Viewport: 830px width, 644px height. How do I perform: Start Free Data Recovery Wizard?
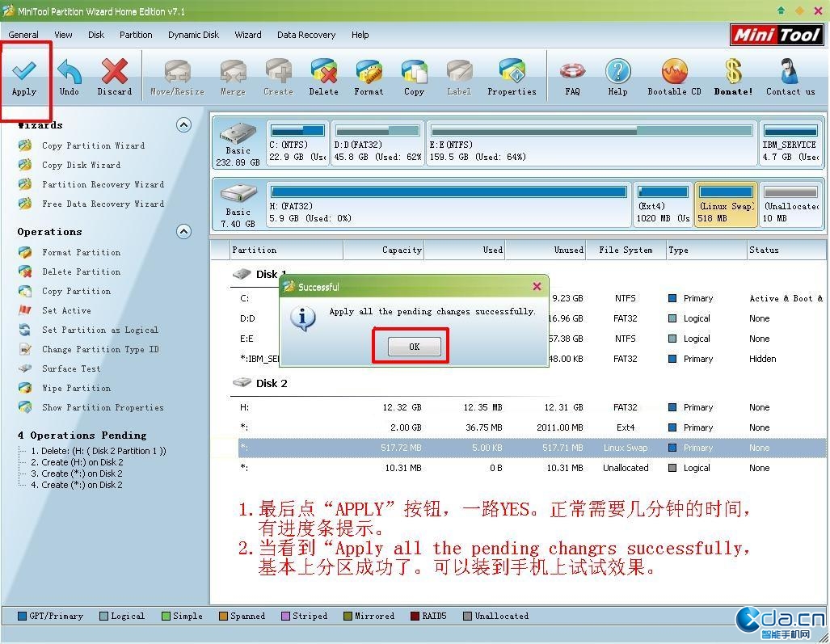pos(103,204)
